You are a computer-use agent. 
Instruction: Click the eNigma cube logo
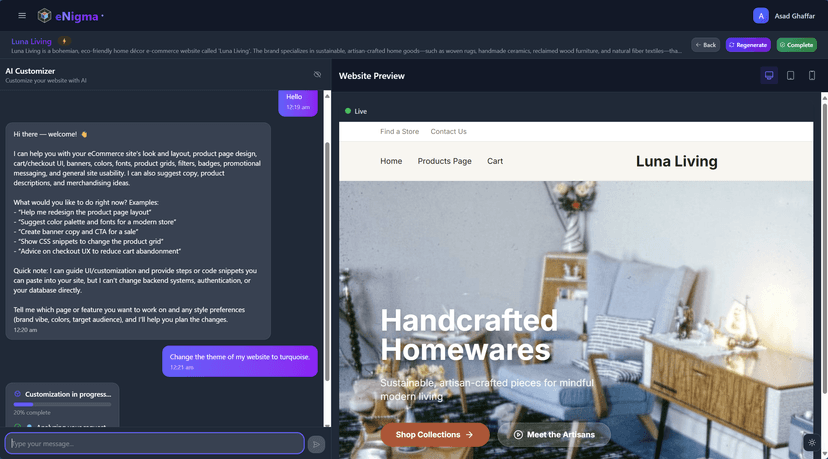[x=44, y=15]
